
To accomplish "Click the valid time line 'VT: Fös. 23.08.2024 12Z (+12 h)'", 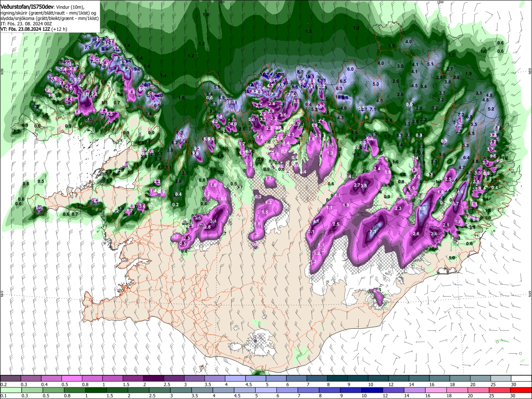I will tap(34, 29).
